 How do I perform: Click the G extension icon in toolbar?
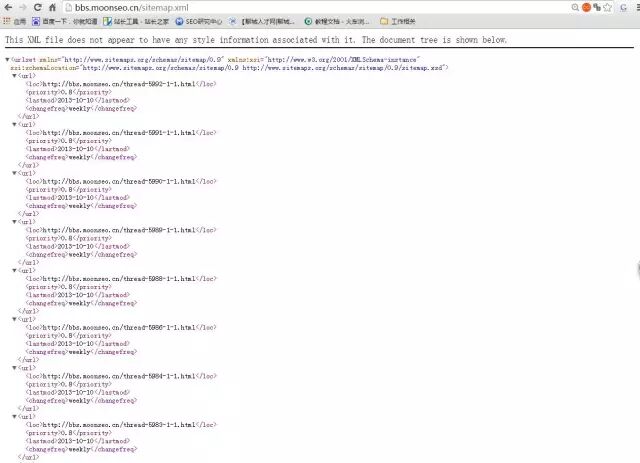pos(623,7)
